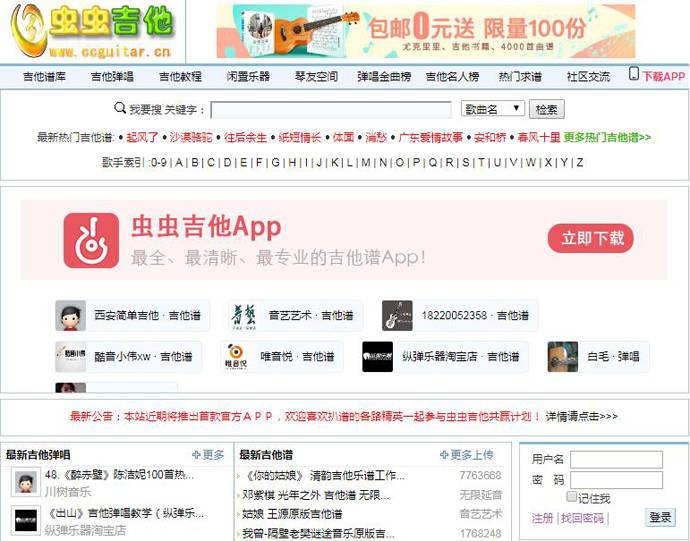Image resolution: width=690 pixels, height=541 pixels.
Task: Open 吉他弹唱 menu
Action: click(112, 77)
